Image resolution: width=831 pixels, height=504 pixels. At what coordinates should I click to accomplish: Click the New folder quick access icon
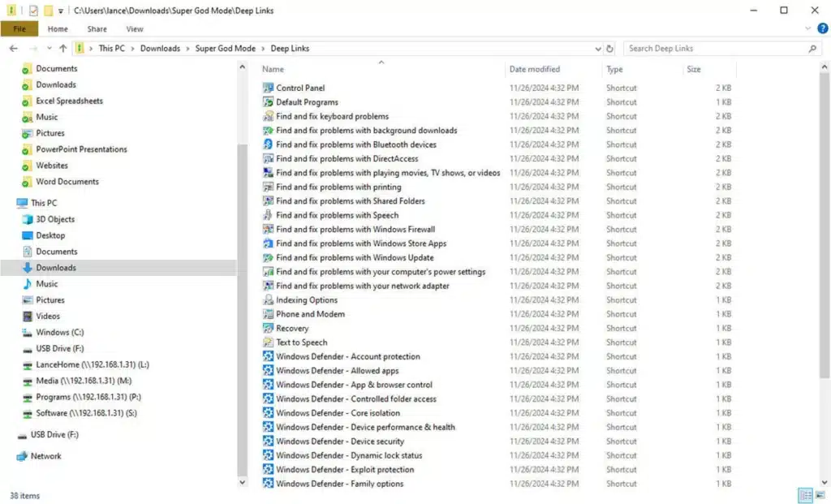[48, 11]
